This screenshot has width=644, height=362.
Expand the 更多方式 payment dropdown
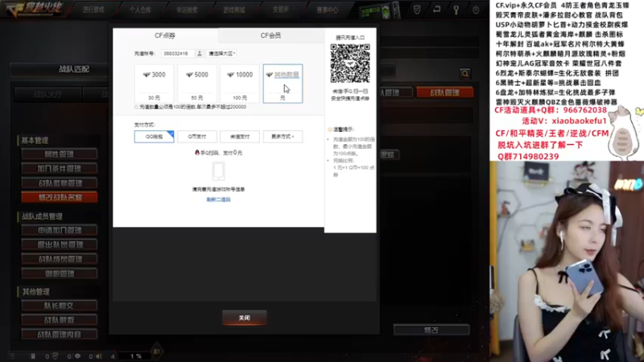click(283, 136)
